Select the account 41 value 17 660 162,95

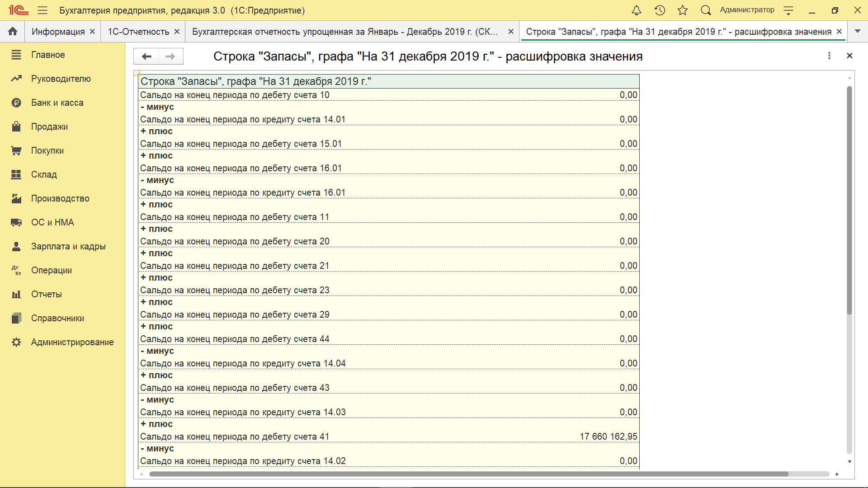(608, 436)
